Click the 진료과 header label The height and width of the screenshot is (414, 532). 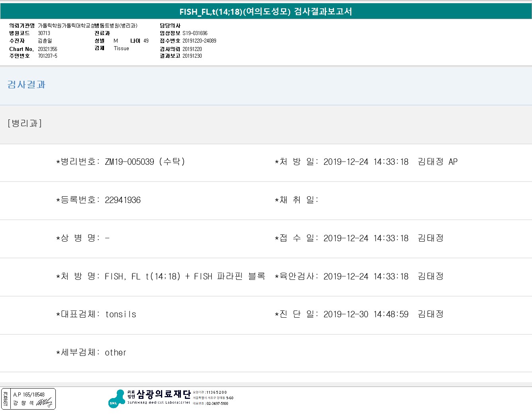point(102,33)
